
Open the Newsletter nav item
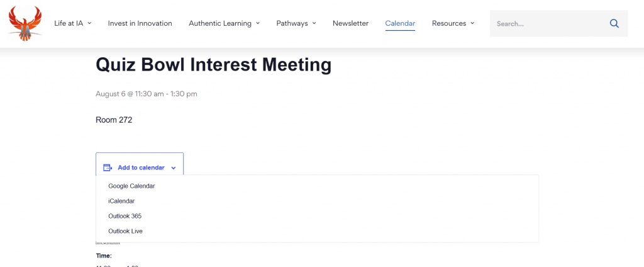(351, 23)
